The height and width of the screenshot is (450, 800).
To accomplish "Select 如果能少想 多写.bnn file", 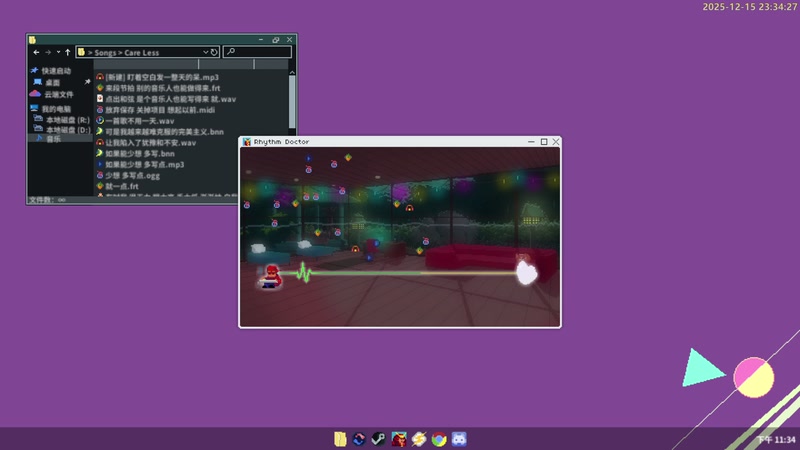I will click(x=140, y=154).
